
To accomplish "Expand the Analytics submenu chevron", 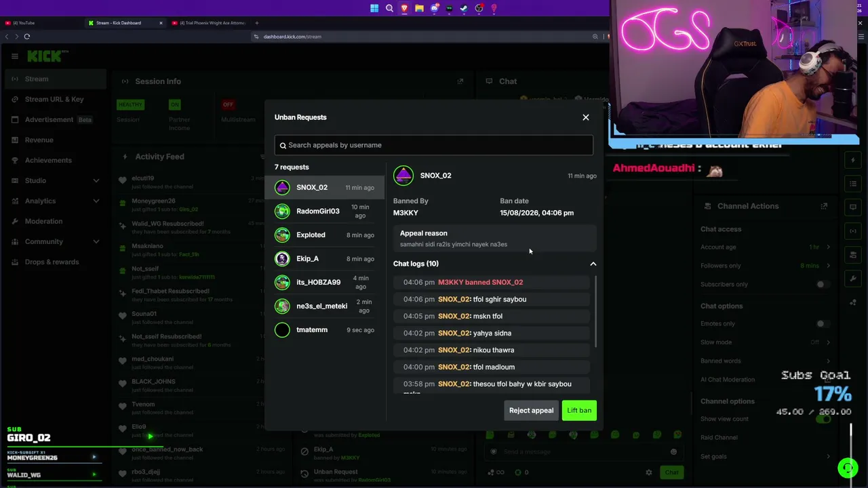I will [96, 201].
